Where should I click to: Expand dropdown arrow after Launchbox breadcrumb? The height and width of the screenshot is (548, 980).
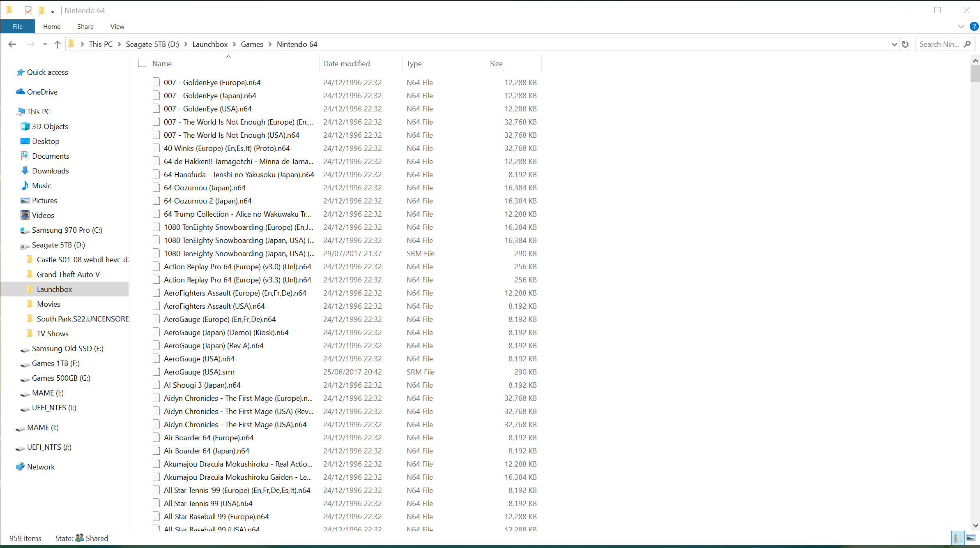pos(235,44)
